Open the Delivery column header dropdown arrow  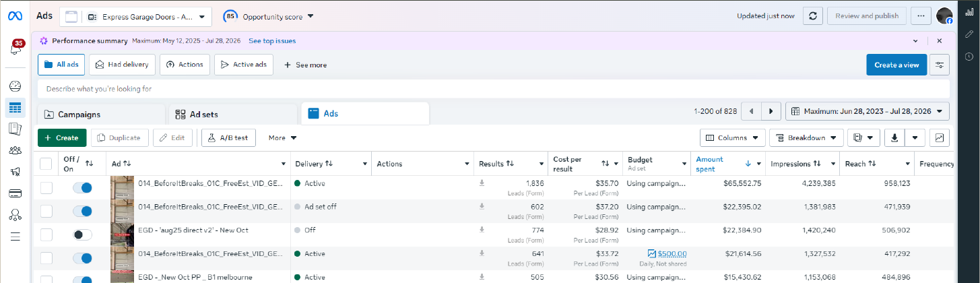[365, 164]
